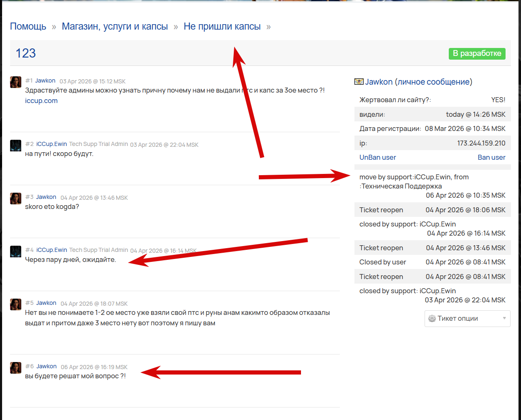Click Closed by user log entry
The width and height of the screenshot is (521, 420).
pyautogui.click(x=432, y=262)
